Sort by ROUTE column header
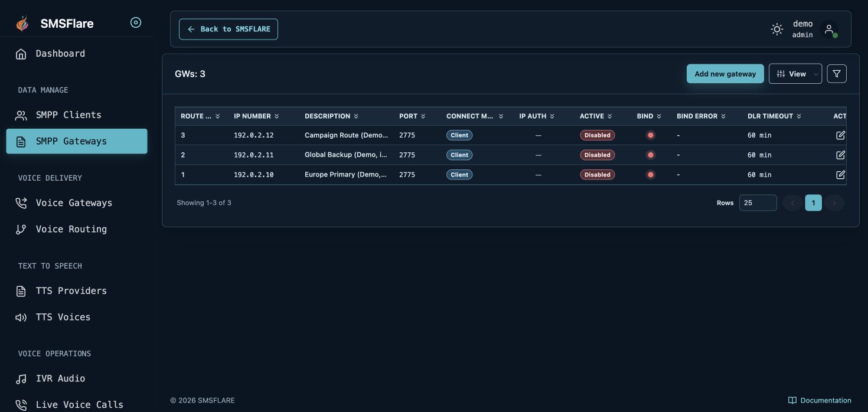This screenshot has height=412, width=868. (200, 116)
